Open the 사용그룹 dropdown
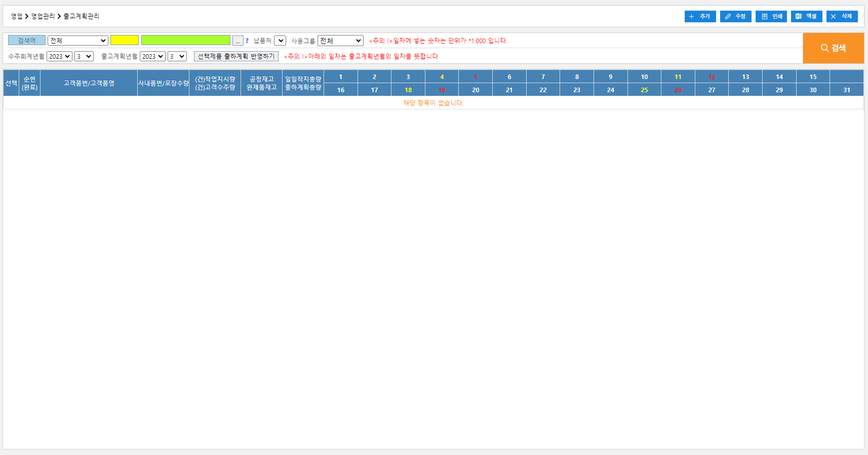The width and height of the screenshot is (868, 455). 340,41
